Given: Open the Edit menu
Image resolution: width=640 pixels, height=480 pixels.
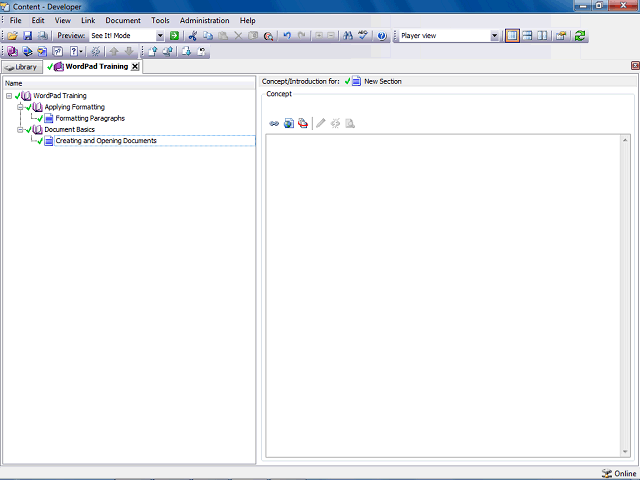Looking at the screenshot, I should point(38,20).
